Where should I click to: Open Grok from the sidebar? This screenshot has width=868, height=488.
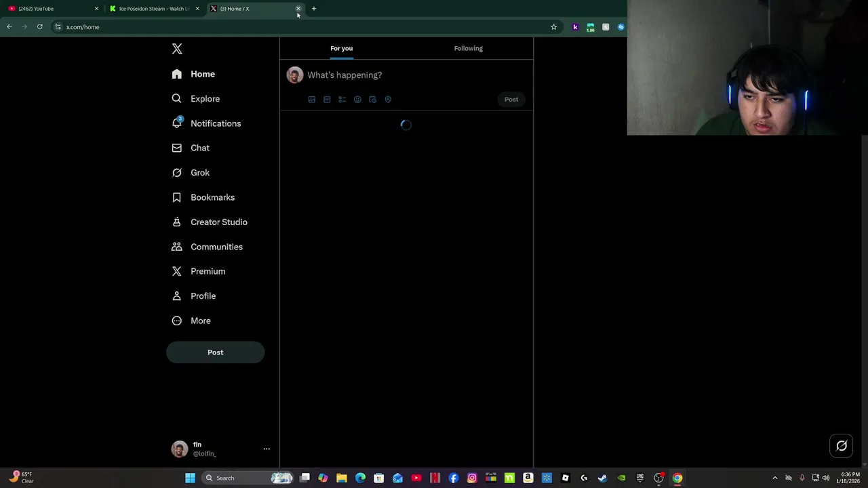pos(191,173)
